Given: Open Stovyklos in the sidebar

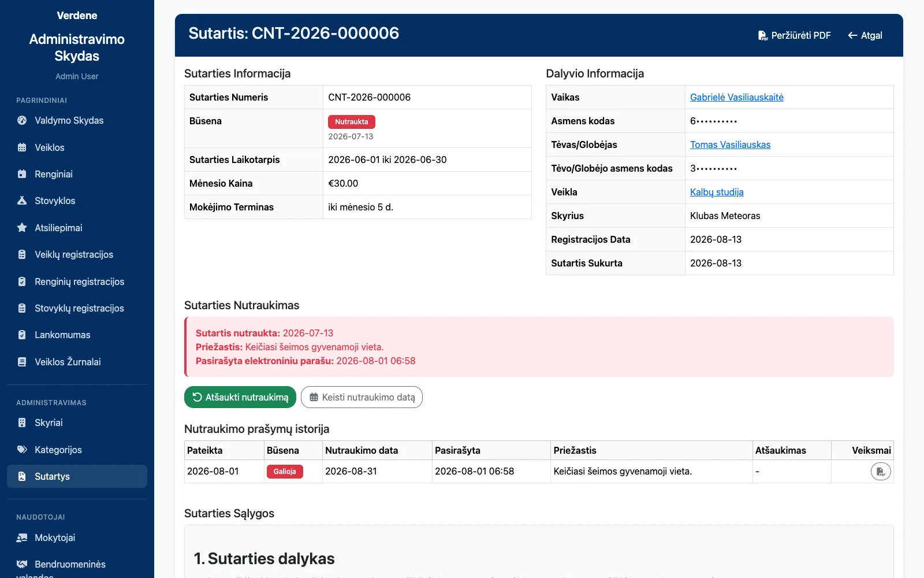Looking at the screenshot, I should (x=77, y=201).
